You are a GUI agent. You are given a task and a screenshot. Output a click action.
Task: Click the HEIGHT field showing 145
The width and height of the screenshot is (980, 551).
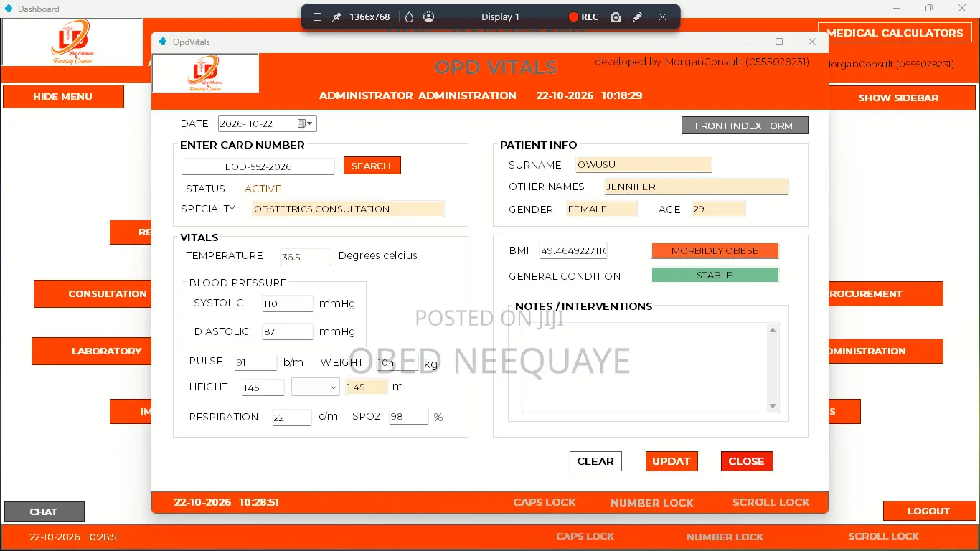(263, 387)
